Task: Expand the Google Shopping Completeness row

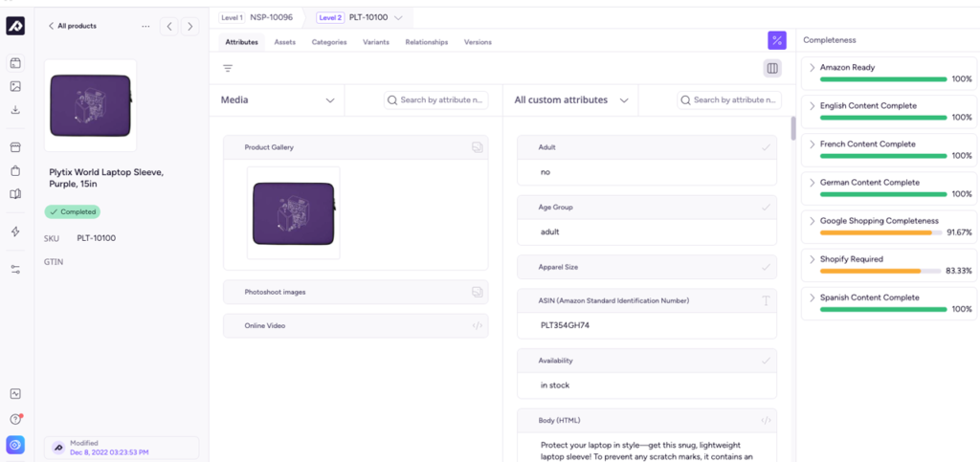Action: (x=813, y=221)
